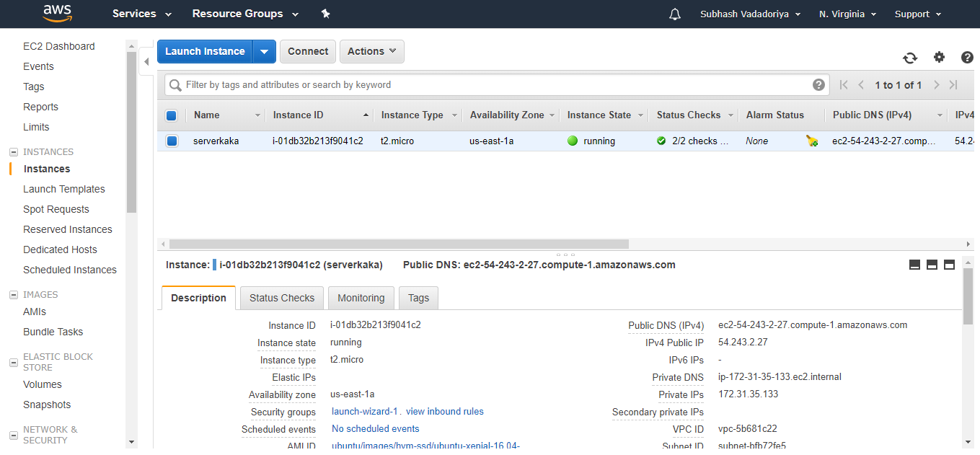
Task: Refresh the instances list
Action: click(910, 58)
